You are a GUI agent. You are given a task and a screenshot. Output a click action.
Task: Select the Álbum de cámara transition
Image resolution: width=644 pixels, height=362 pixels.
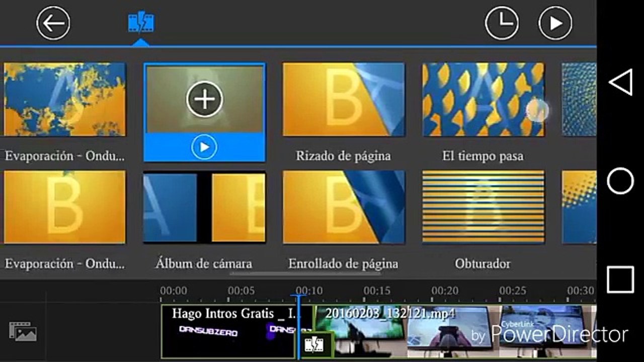pos(204,207)
